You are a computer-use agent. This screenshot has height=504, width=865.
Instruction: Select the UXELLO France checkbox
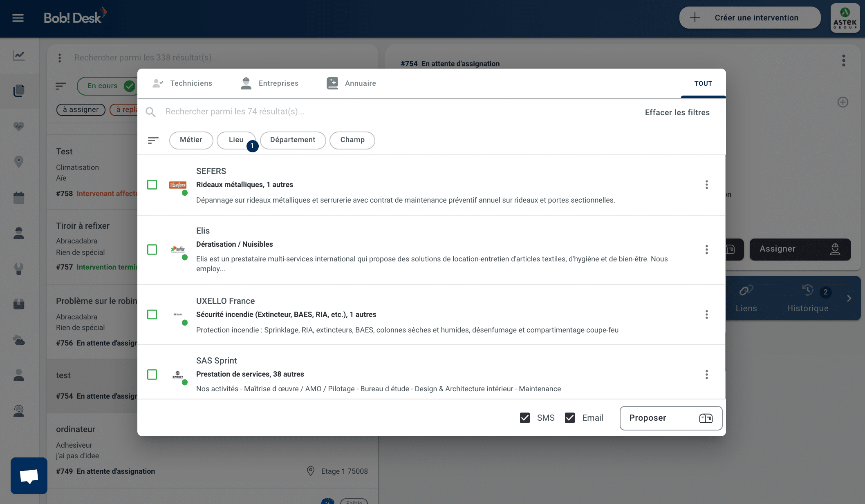pos(152,314)
